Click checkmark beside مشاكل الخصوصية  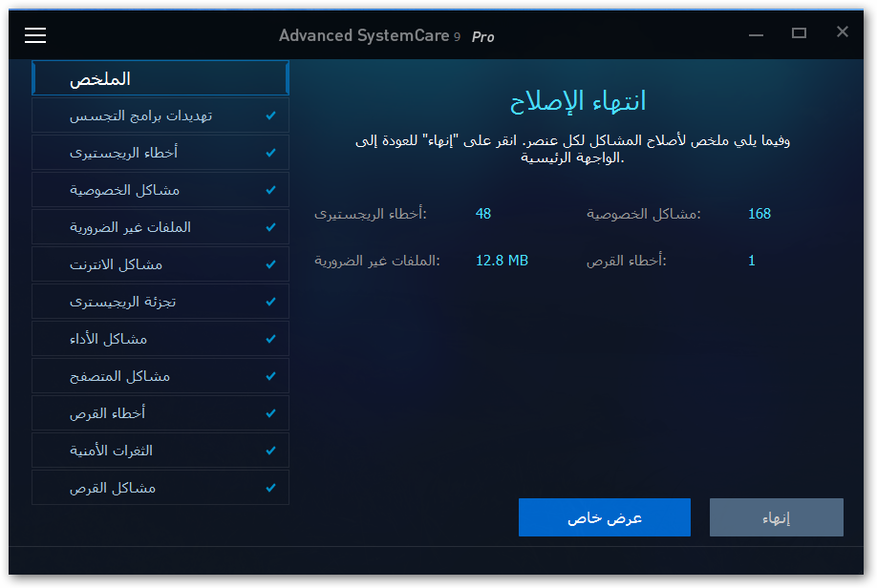point(271,190)
